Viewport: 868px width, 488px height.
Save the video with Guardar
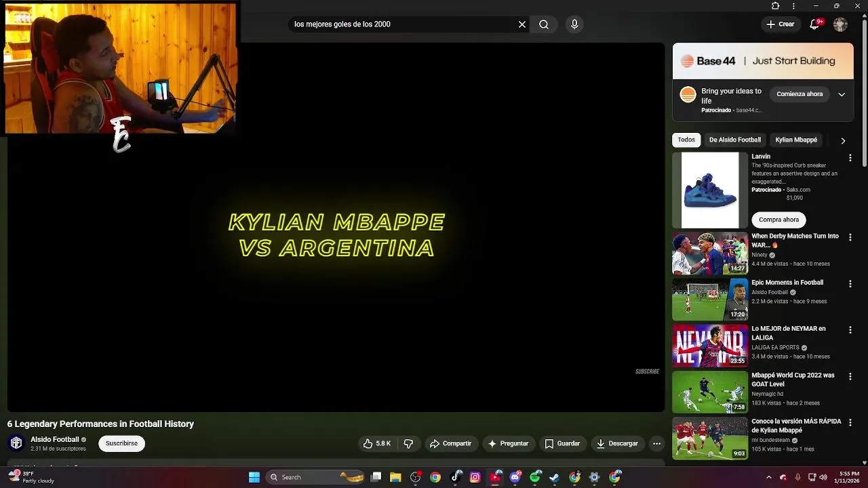[562, 443]
